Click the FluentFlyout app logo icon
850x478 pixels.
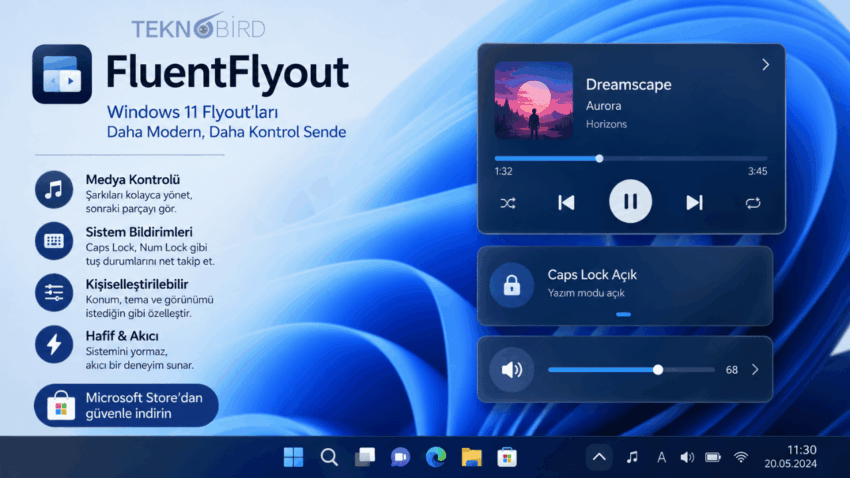point(62,74)
